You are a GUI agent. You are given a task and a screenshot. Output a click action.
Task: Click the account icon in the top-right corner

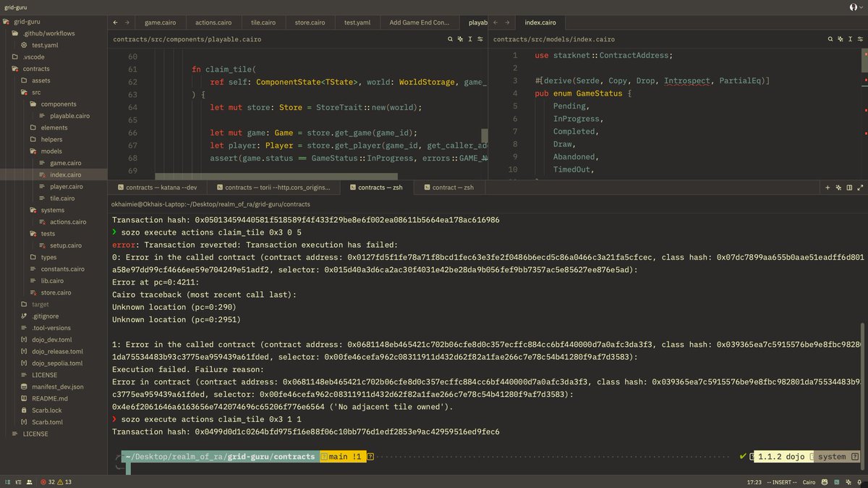pos(854,7)
